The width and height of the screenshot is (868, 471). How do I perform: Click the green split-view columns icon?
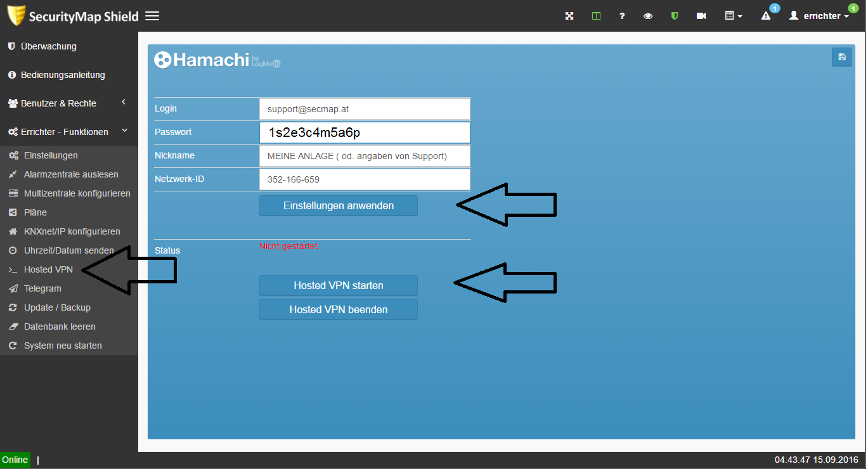596,16
